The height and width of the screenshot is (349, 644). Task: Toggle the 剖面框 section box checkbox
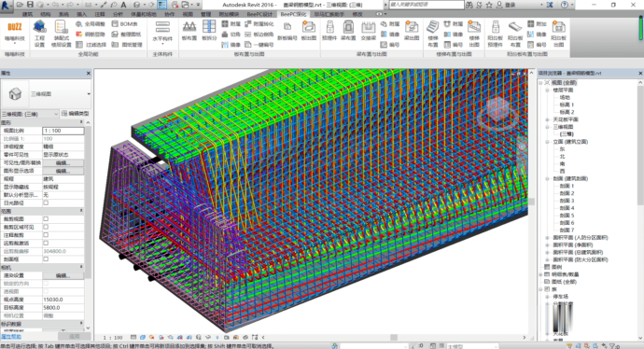coord(46,259)
